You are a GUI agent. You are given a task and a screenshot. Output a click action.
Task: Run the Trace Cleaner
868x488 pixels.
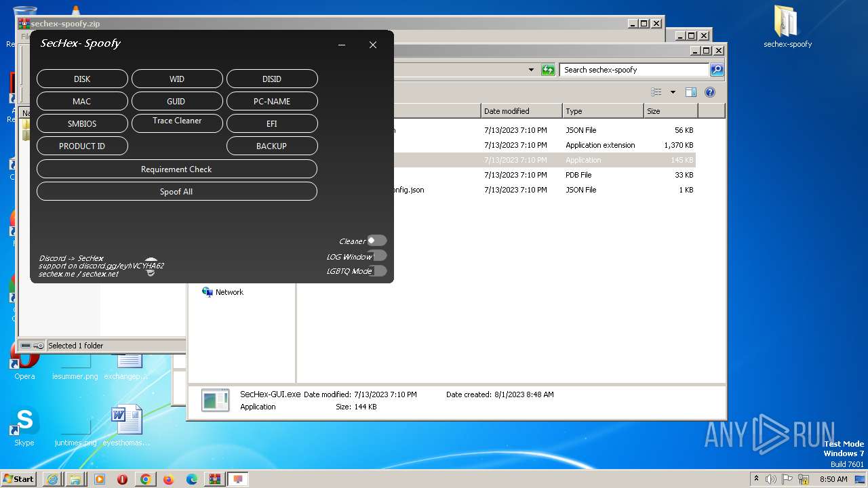pyautogui.click(x=177, y=122)
